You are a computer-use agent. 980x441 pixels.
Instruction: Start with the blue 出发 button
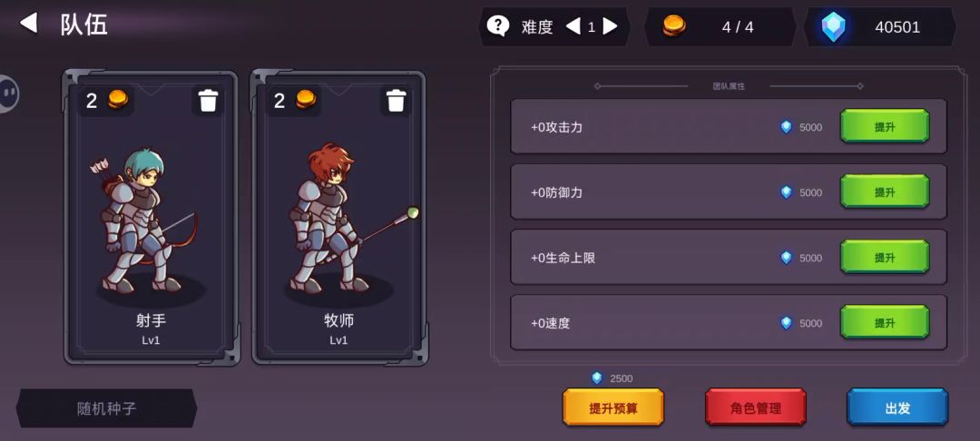(897, 408)
